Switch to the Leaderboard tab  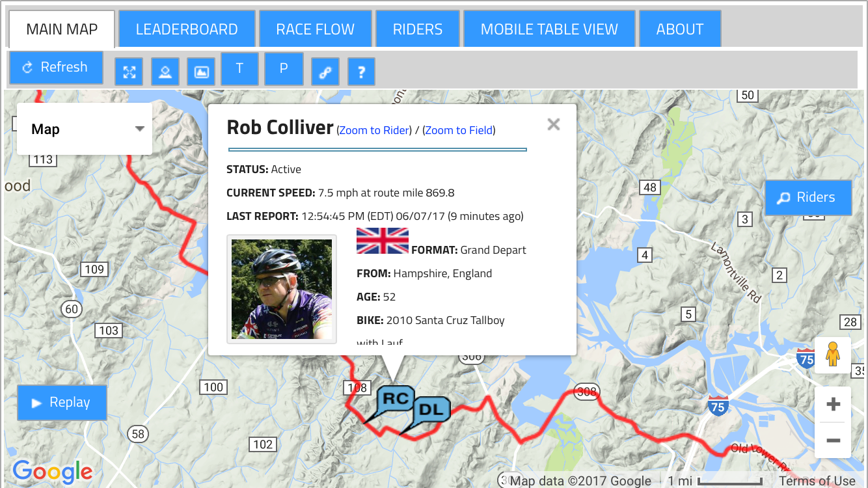pos(187,29)
